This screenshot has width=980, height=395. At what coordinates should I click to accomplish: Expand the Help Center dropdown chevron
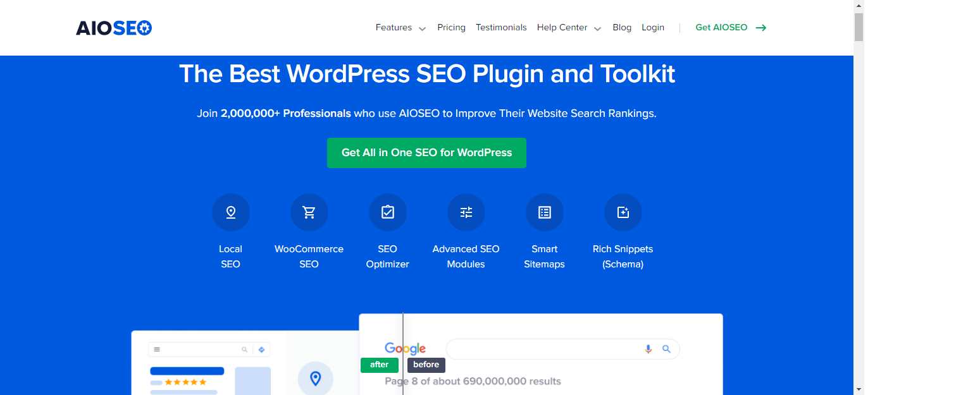pos(597,28)
